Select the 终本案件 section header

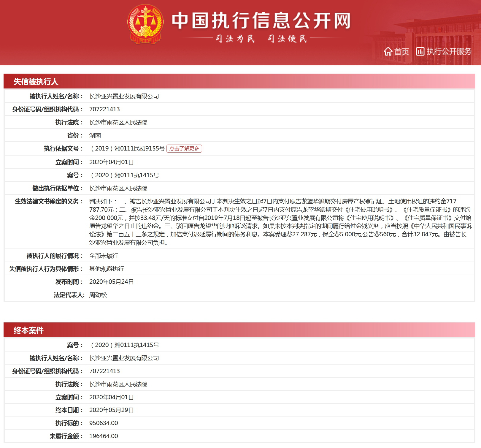239,330
